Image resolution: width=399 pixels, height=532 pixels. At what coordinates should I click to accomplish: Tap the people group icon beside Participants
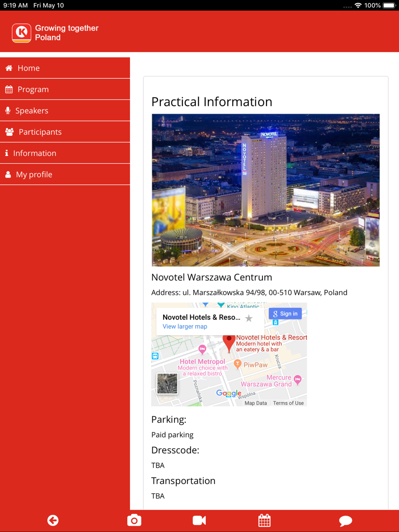tap(10, 132)
